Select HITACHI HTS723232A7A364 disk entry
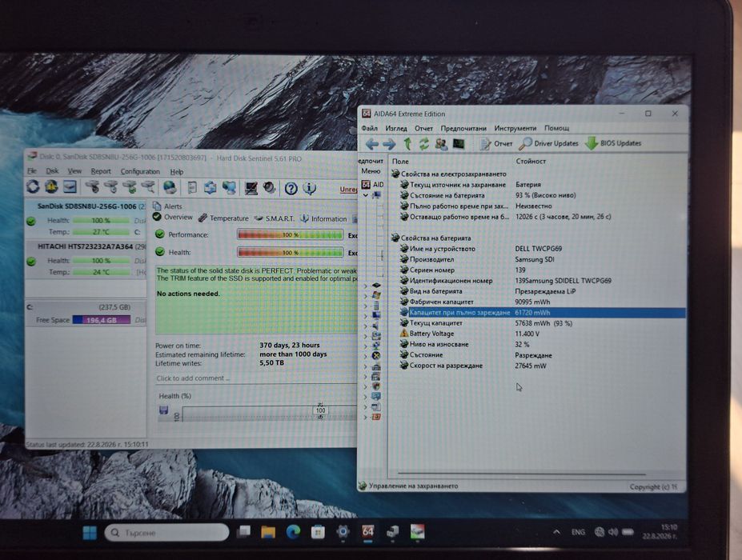 [86, 246]
